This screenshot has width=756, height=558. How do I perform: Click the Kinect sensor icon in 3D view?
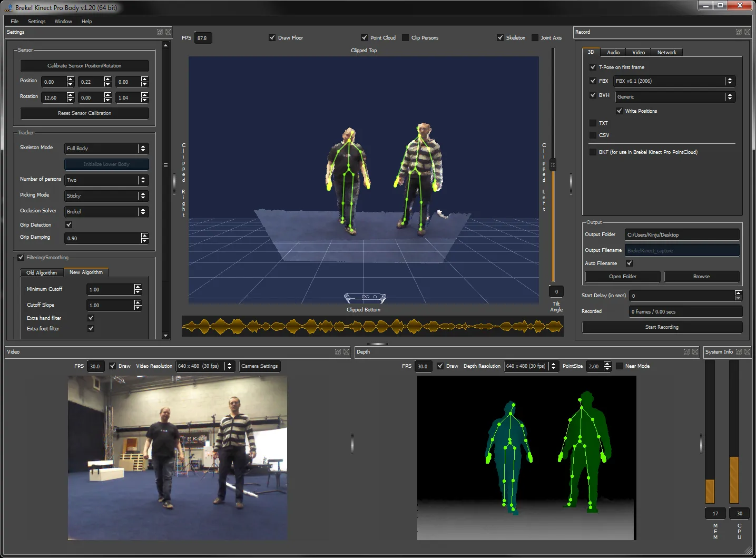pos(365,298)
